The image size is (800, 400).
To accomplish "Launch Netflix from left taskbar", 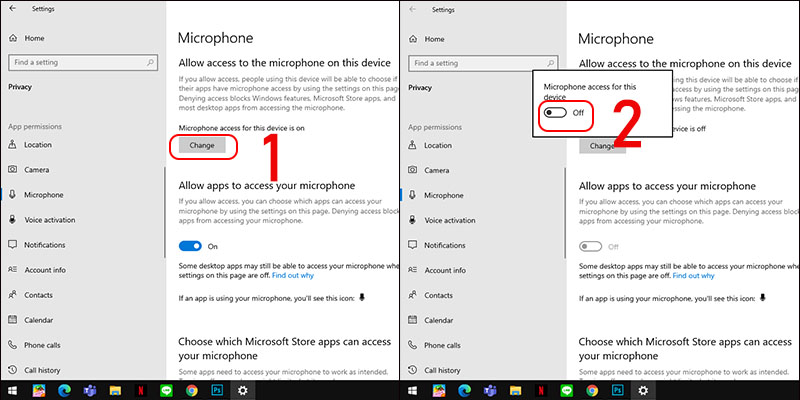I will point(140,391).
